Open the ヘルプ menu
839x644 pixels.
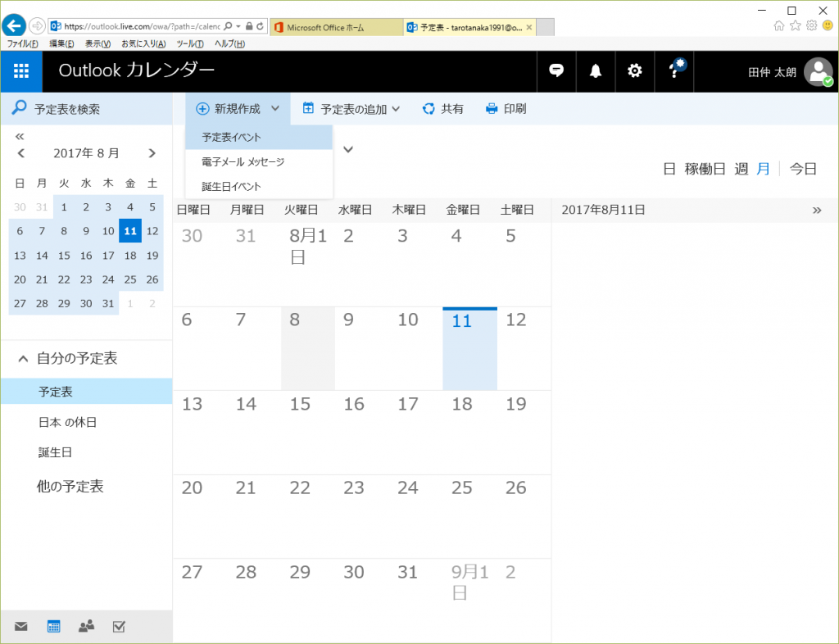coord(229,44)
